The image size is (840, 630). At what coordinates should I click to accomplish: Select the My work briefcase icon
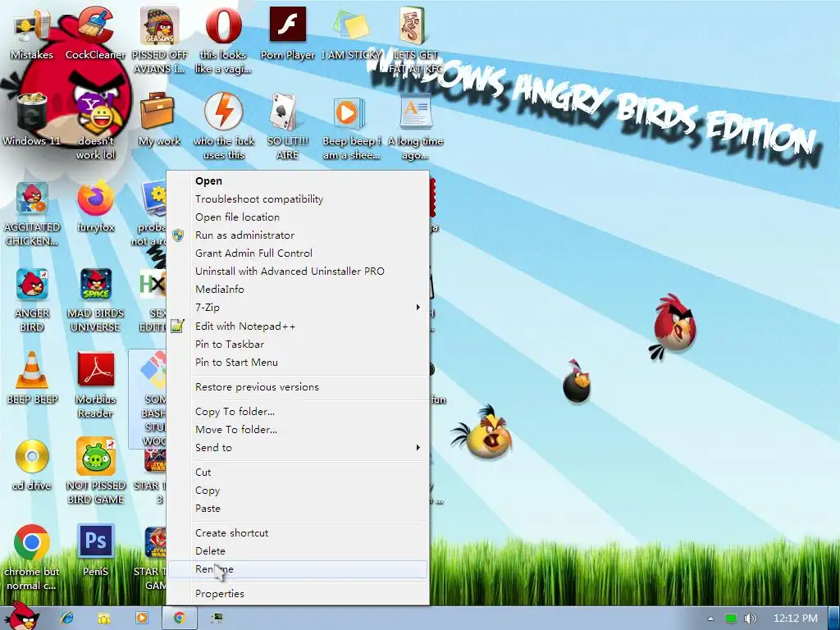coord(157,112)
